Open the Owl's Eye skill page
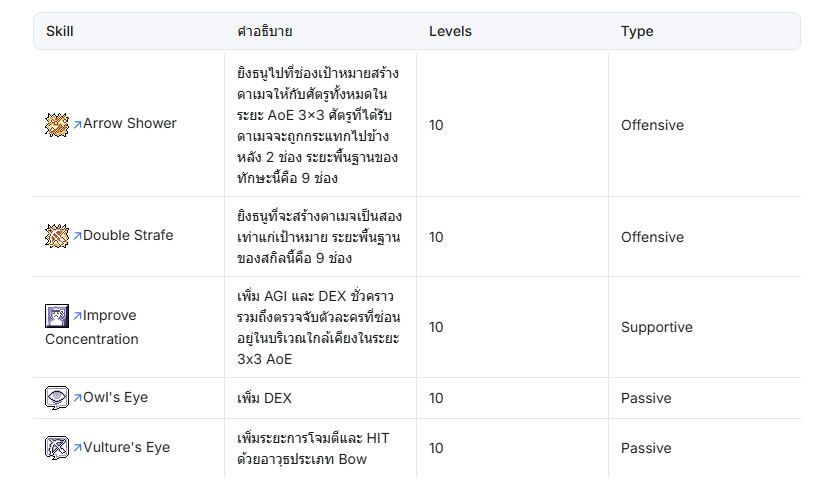This screenshot has width=825, height=485. (x=115, y=397)
